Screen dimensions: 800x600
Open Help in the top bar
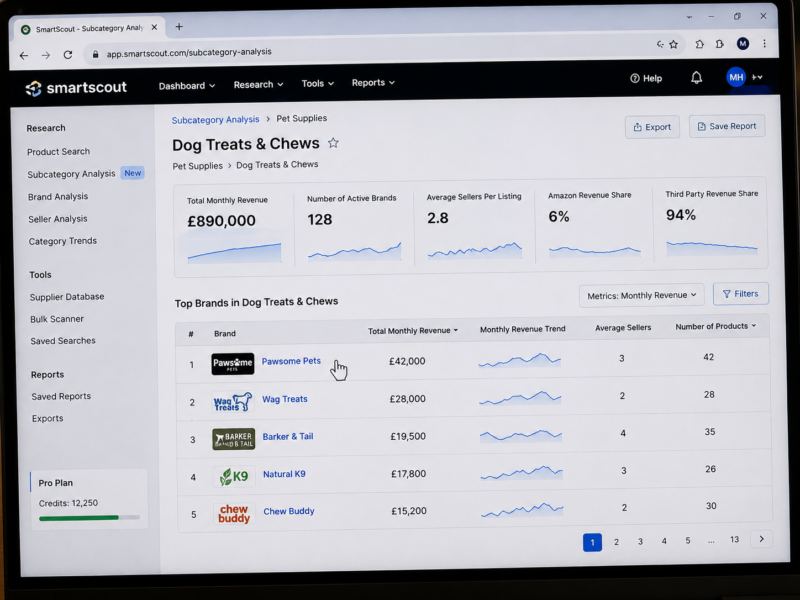(x=646, y=78)
